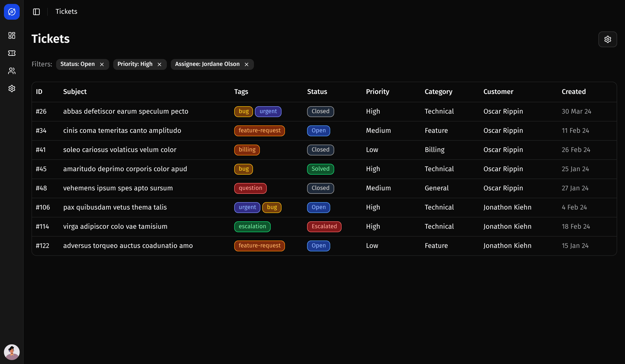The image size is (625, 364).
Task: Toggle the sidebar collapse icon
Action: tap(36, 12)
